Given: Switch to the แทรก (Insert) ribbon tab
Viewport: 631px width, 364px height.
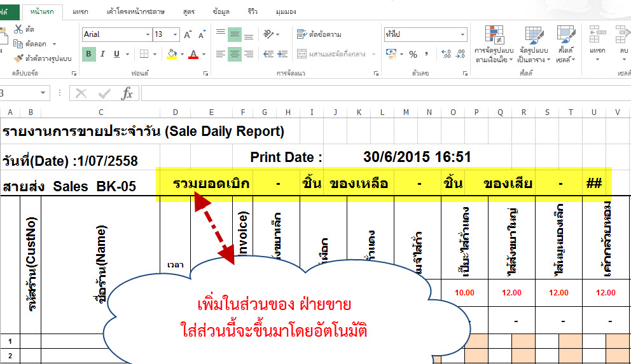Looking at the screenshot, I should coord(80,11).
